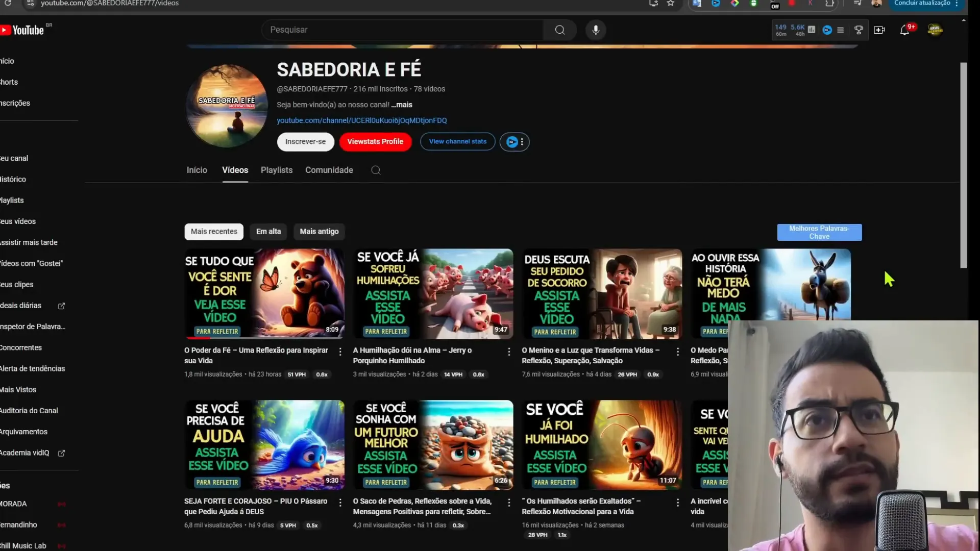
Task: Select the Mais recentes filter chip
Action: (214, 232)
